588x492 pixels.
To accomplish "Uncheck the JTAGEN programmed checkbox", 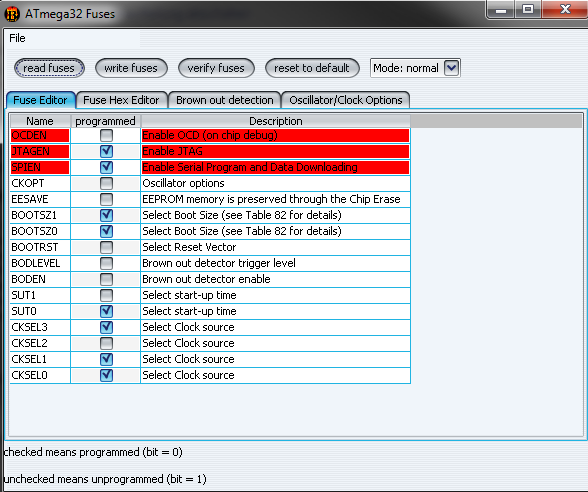I will [x=106, y=151].
